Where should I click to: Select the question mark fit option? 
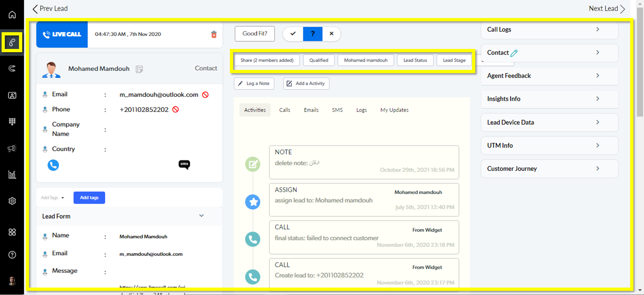coord(312,34)
